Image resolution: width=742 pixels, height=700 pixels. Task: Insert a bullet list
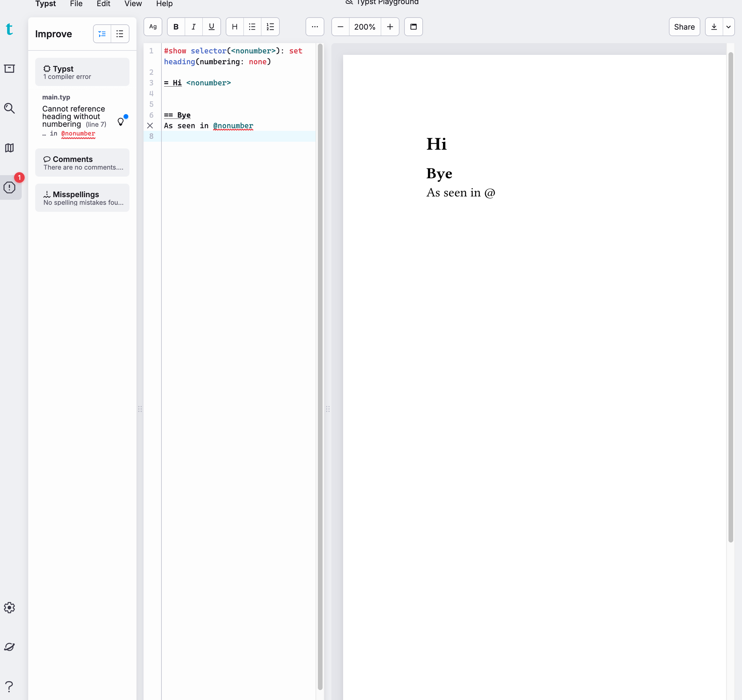(252, 27)
